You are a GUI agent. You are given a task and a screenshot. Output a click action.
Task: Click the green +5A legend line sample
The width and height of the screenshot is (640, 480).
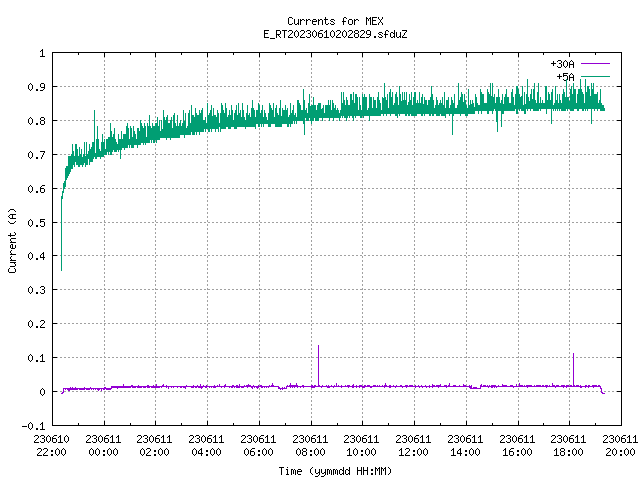coord(595,76)
